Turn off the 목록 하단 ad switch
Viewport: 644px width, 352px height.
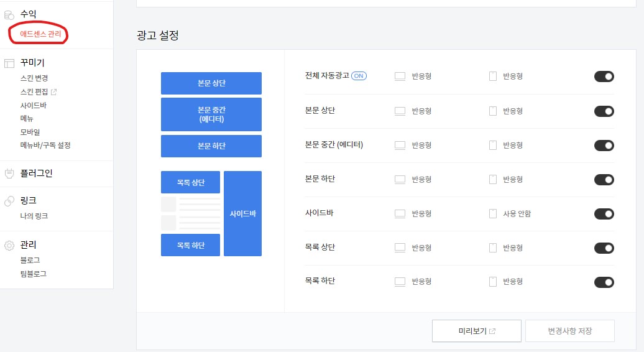point(604,282)
